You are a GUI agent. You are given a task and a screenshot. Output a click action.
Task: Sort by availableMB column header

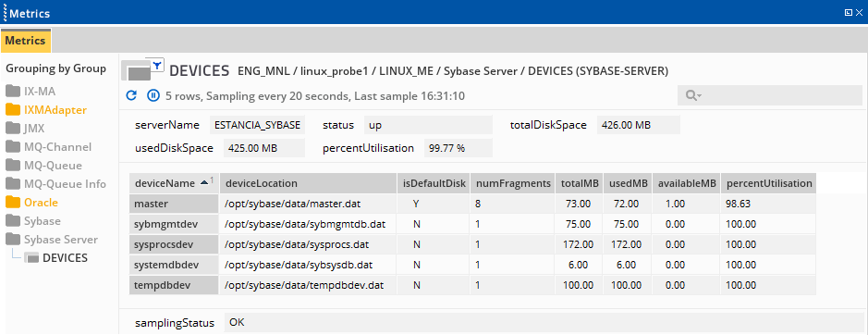(687, 183)
